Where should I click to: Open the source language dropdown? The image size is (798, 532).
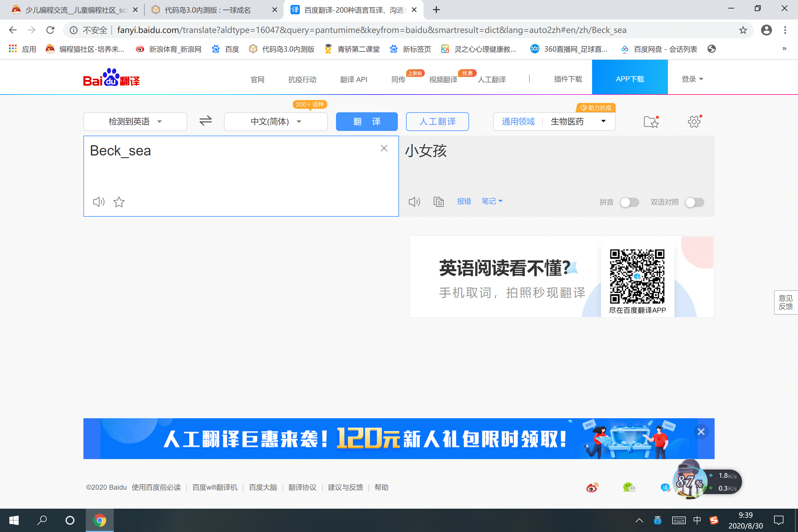point(135,121)
